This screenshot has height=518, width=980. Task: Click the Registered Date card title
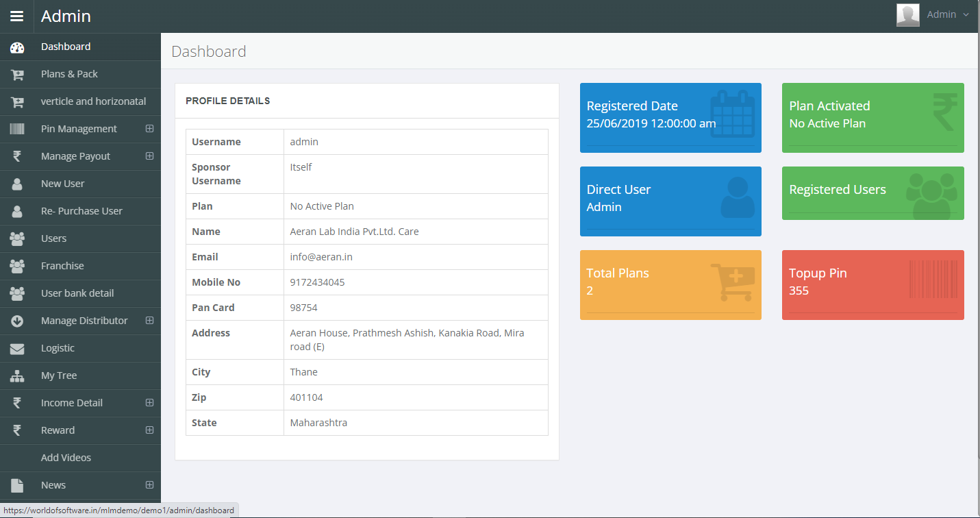(x=632, y=106)
